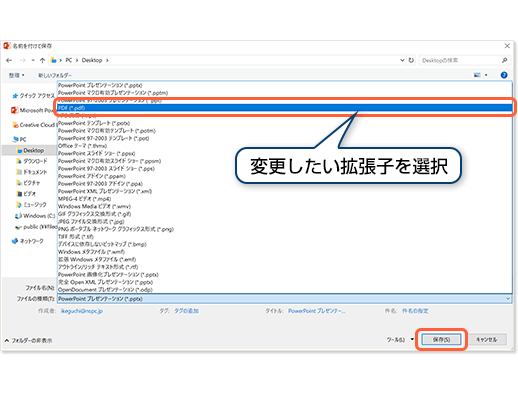Choose PowerPoint プレゼンテーション (*.pptx) in the list
This screenshot has height=395, width=518.
285,85
